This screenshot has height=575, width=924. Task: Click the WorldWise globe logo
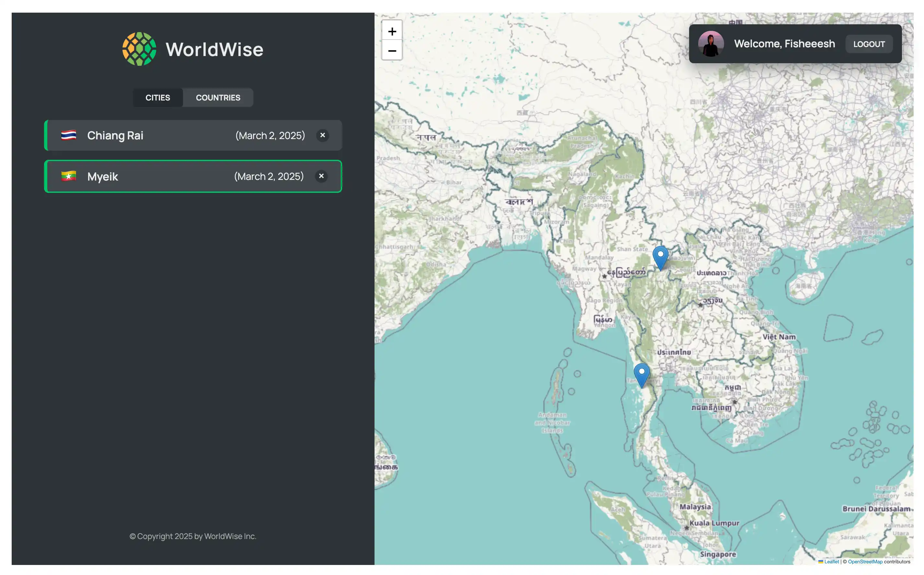click(139, 49)
